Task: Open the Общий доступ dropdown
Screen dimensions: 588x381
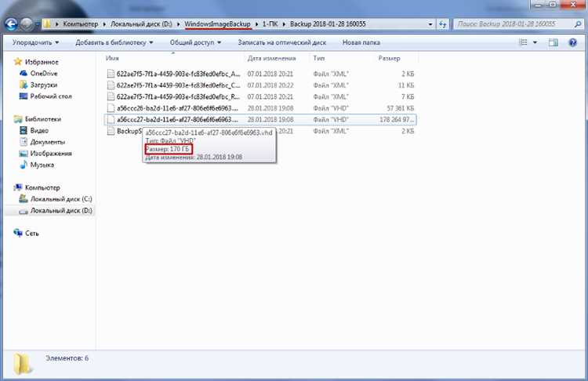Action: click(195, 43)
